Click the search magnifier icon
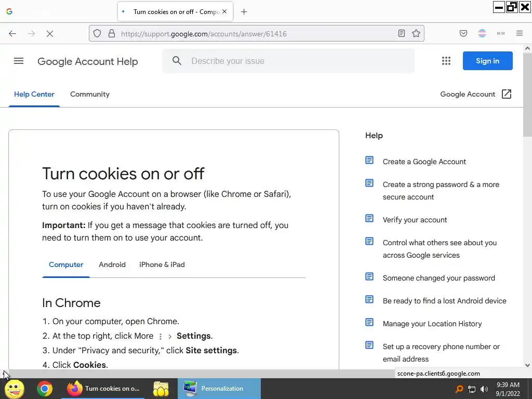 tap(177, 61)
